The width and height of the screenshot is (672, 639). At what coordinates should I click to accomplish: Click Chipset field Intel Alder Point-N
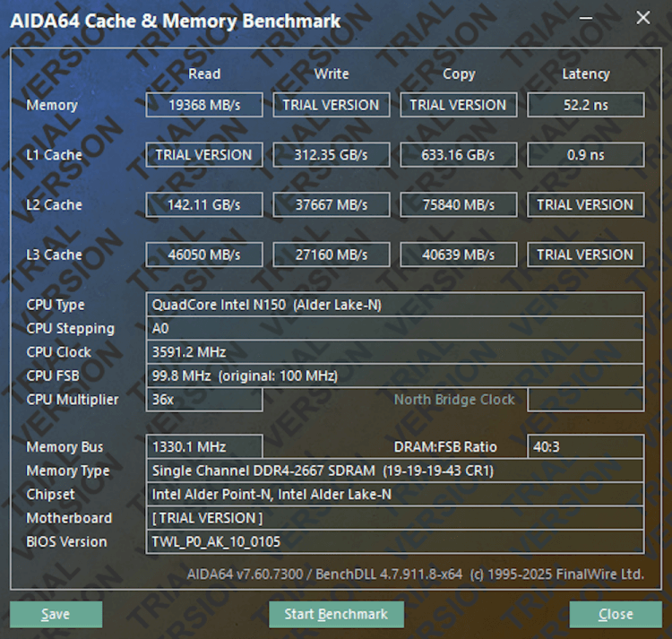(x=395, y=495)
